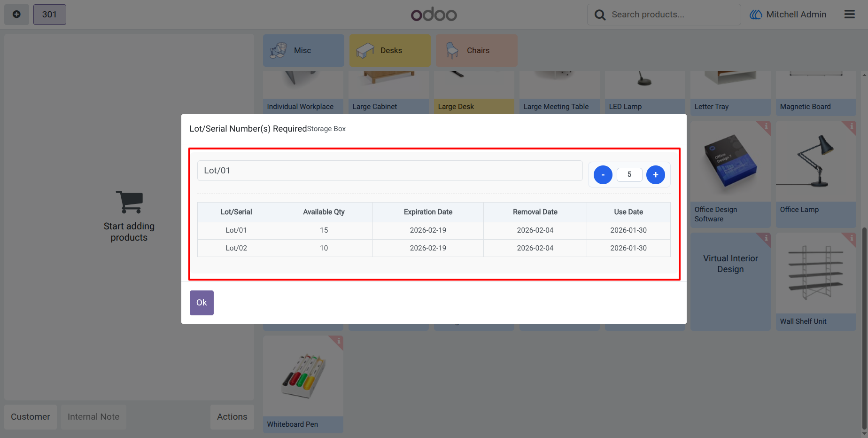Click the Removal Date column header

click(x=535, y=212)
